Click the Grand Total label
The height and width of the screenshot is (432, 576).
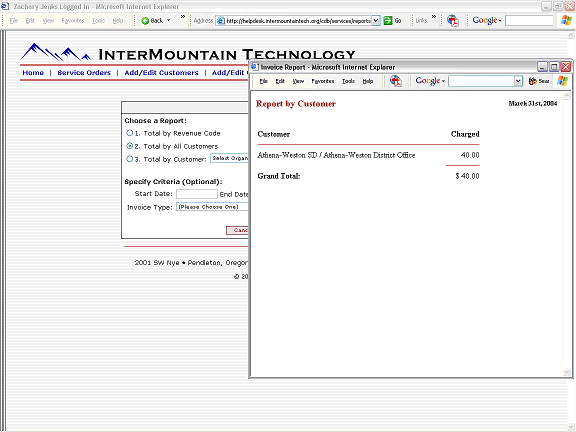pyautogui.click(x=279, y=176)
